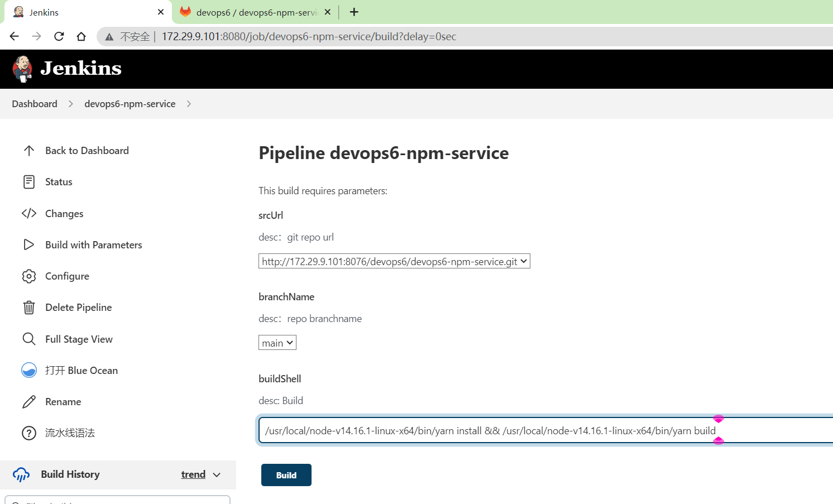The height and width of the screenshot is (504, 833).
Task: Click the browser address bar URL
Action: [309, 37]
